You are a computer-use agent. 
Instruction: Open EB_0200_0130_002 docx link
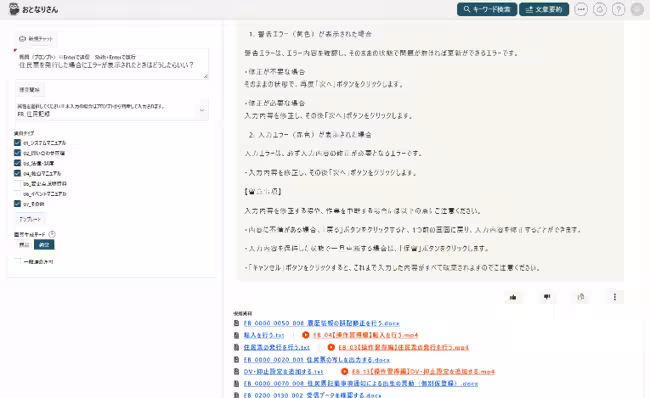click(313, 395)
